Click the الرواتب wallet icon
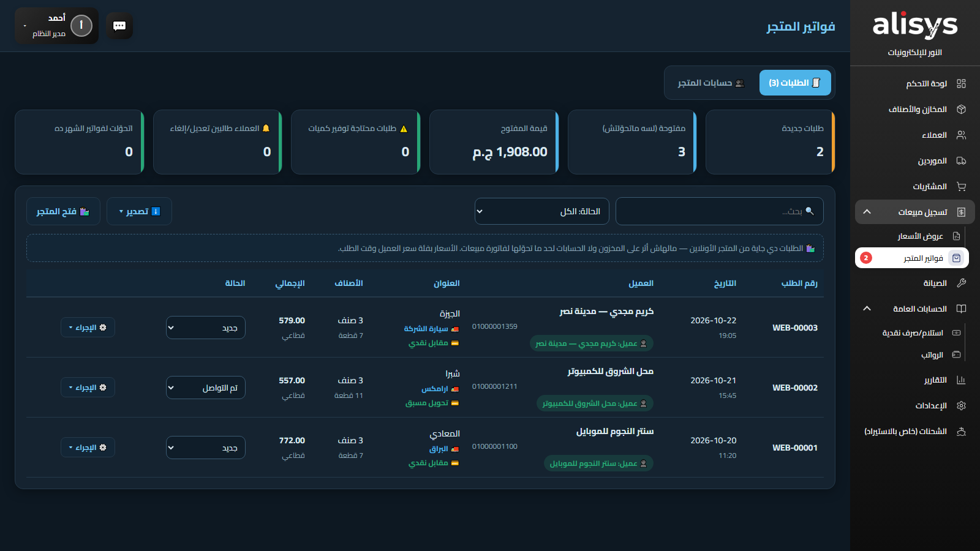 tap(956, 355)
